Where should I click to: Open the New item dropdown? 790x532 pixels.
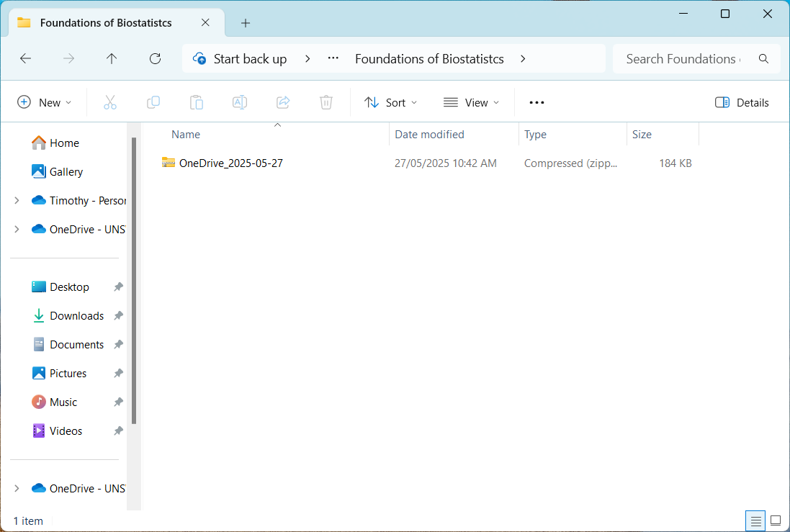[x=45, y=102]
